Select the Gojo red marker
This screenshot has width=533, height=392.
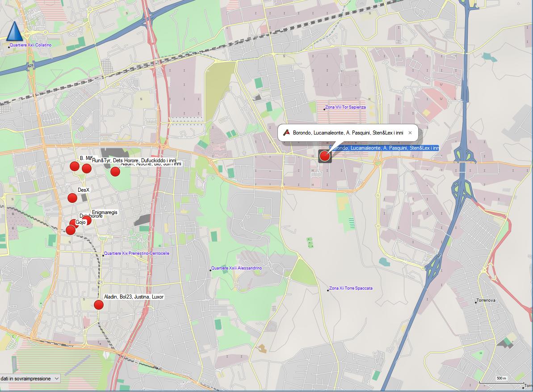(70, 230)
